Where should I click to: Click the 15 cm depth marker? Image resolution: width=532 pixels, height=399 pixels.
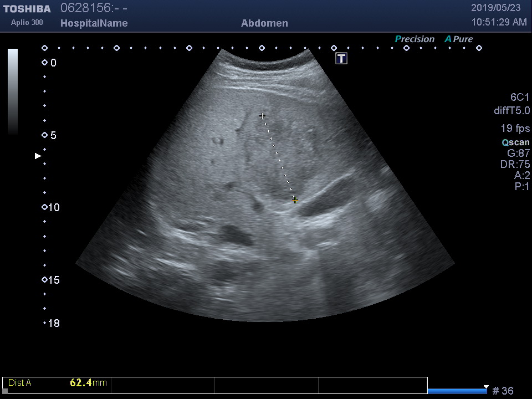(x=50, y=280)
